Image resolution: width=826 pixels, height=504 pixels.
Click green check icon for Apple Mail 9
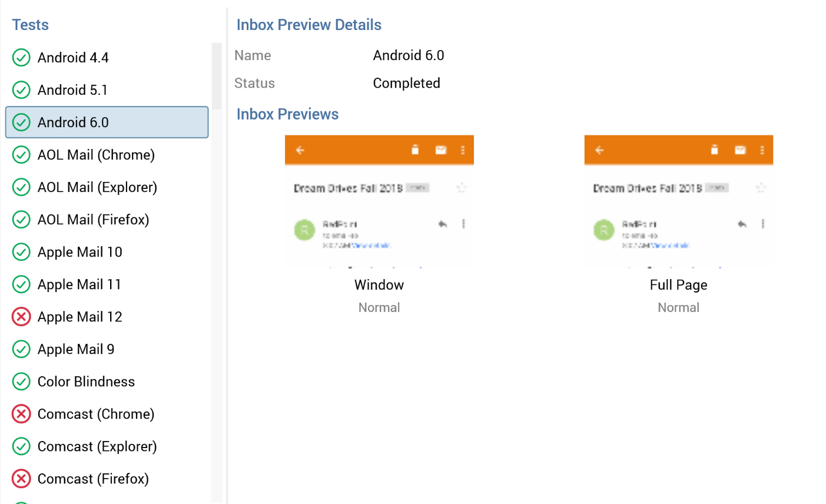coord(21,349)
